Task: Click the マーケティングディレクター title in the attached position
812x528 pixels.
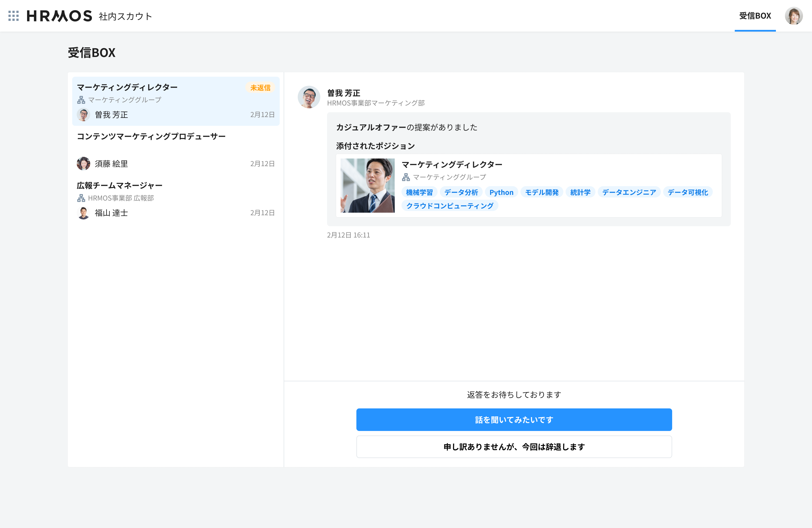Action: tap(452, 164)
